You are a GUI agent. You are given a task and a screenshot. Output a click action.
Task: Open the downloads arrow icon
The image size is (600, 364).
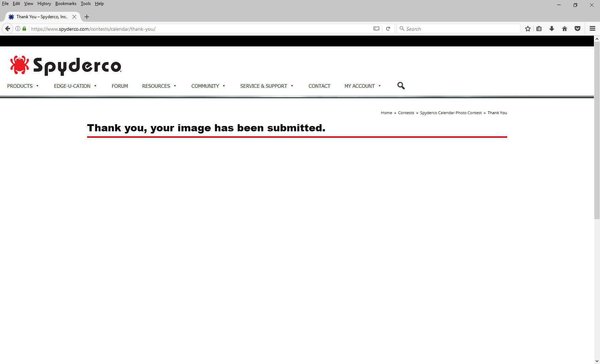click(x=551, y=29)
